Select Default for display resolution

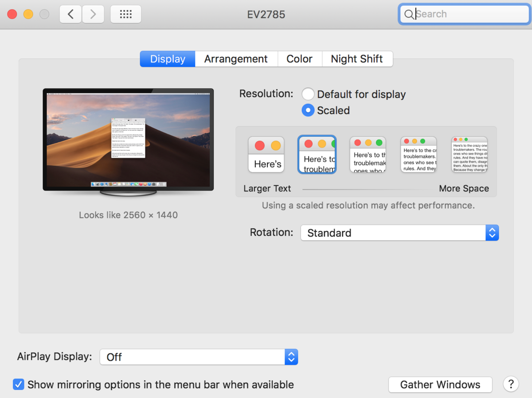[308, 94]
